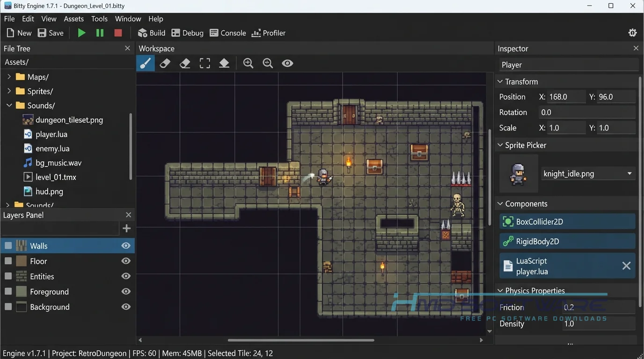Add a new layer with the plus icon
This screenshot has height=359, width=644.
coord(126,228)
